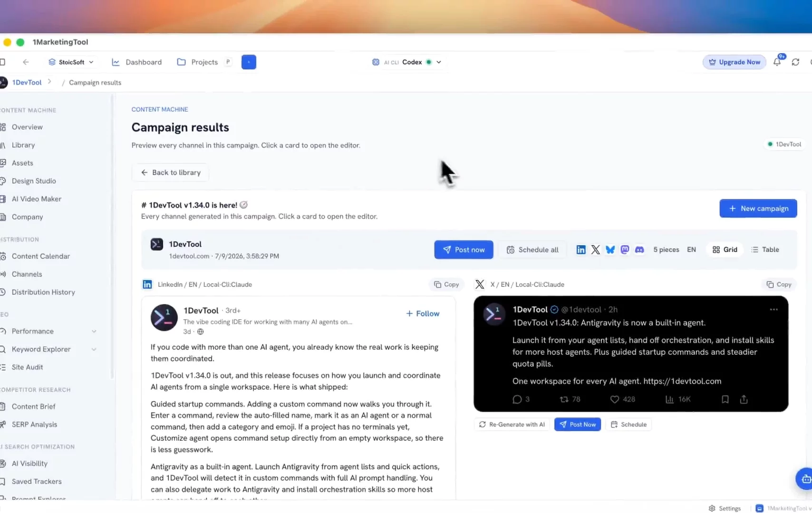The image size is (812, 513).
Task: Open the notifications bell
Action: [777, 62]
